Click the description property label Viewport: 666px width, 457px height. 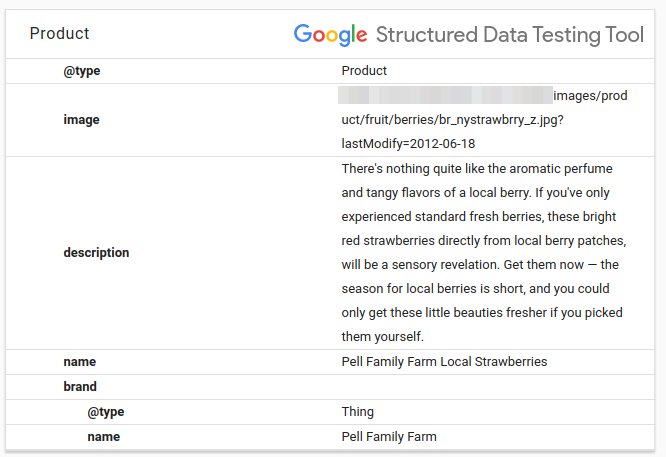point(96,253)
